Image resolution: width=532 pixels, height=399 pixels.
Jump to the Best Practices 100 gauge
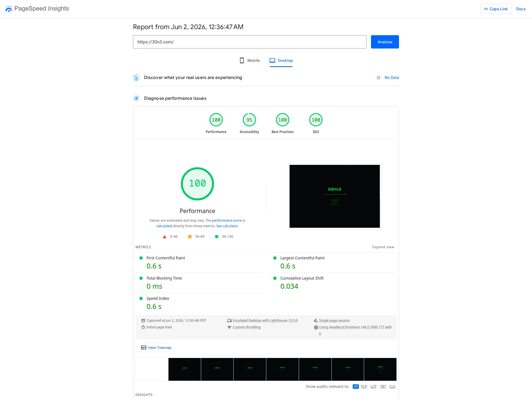pyautogui.click(x=283, y=120)
